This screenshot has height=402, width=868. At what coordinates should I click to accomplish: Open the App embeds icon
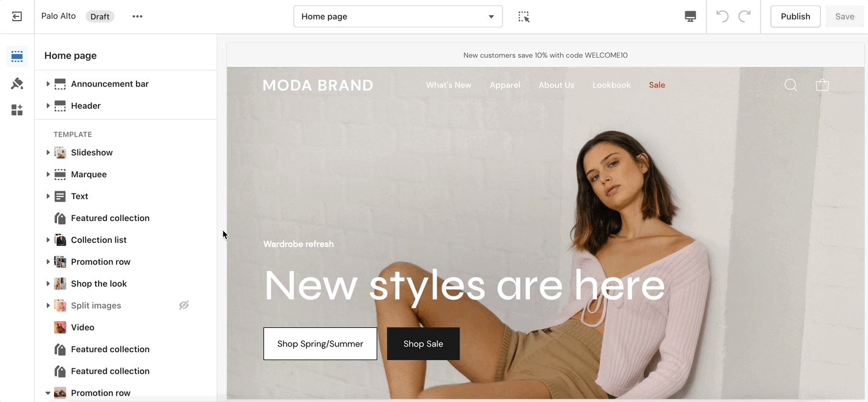17,110
